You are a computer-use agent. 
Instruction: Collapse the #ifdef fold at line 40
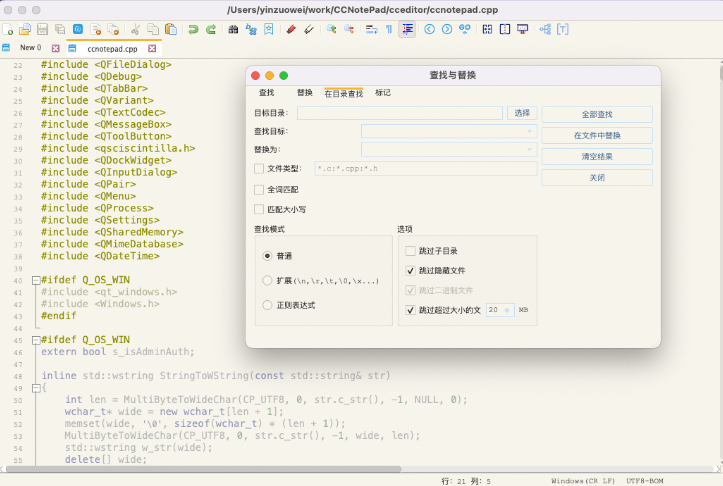click(x=36, y=280)
